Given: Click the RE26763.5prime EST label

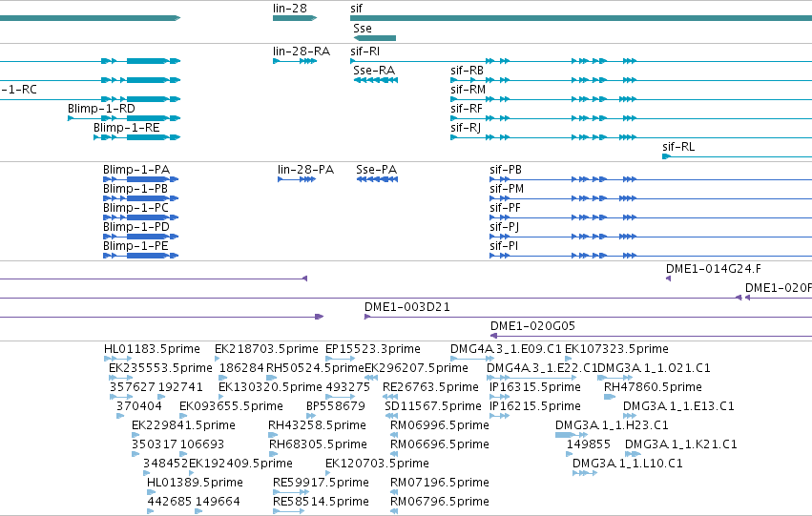Looking at the screenshot, I should [x=431, y=387].
